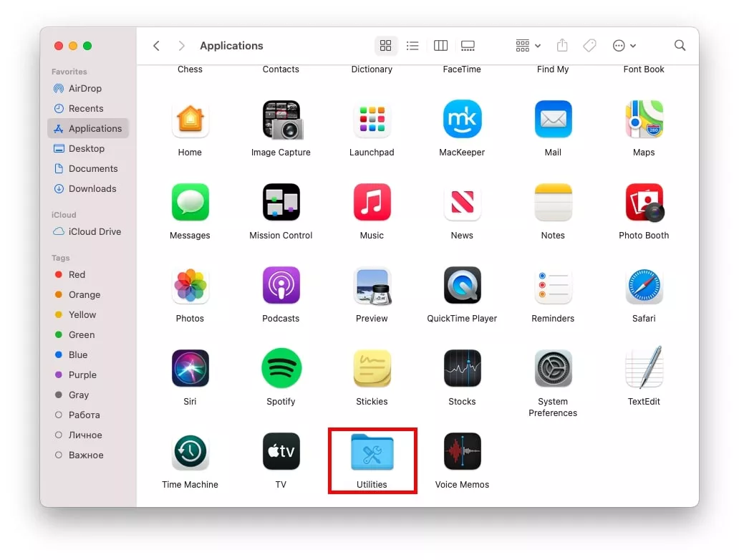Launch the Spotify app

point(281,369)
